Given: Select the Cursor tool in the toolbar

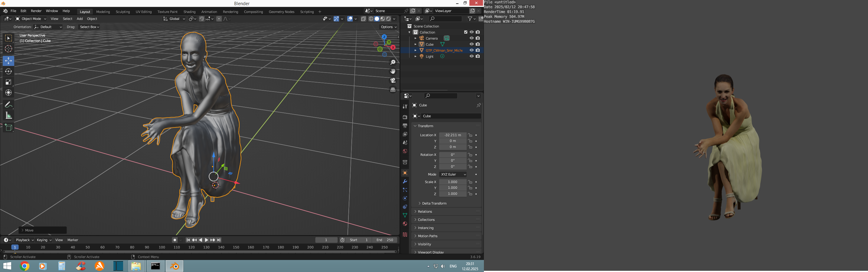Looking at the screenshot, I should (x=8, y=49).
